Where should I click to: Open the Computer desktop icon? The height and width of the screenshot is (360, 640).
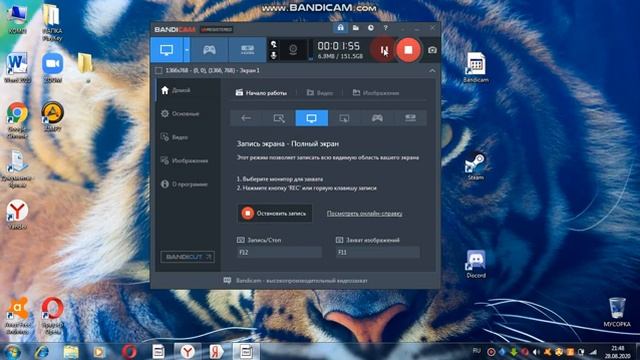17,20
